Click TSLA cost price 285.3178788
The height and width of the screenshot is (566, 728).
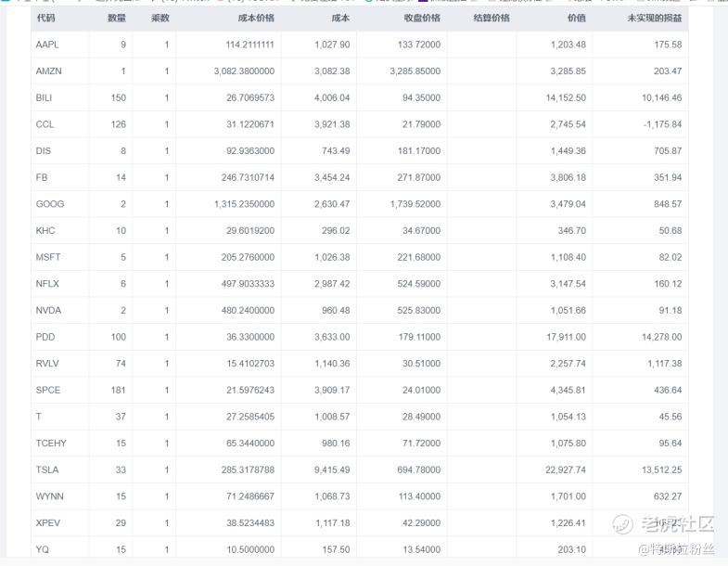[248, 470]
